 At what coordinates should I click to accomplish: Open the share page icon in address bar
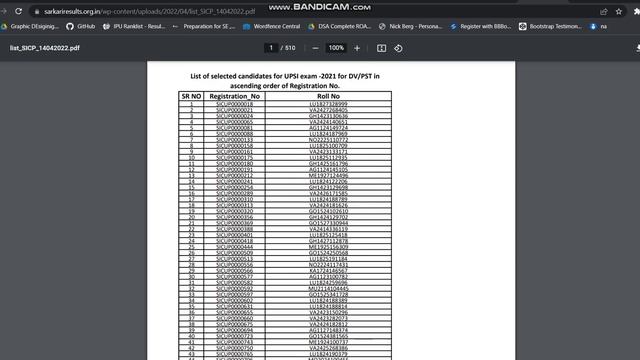(604, 11)
